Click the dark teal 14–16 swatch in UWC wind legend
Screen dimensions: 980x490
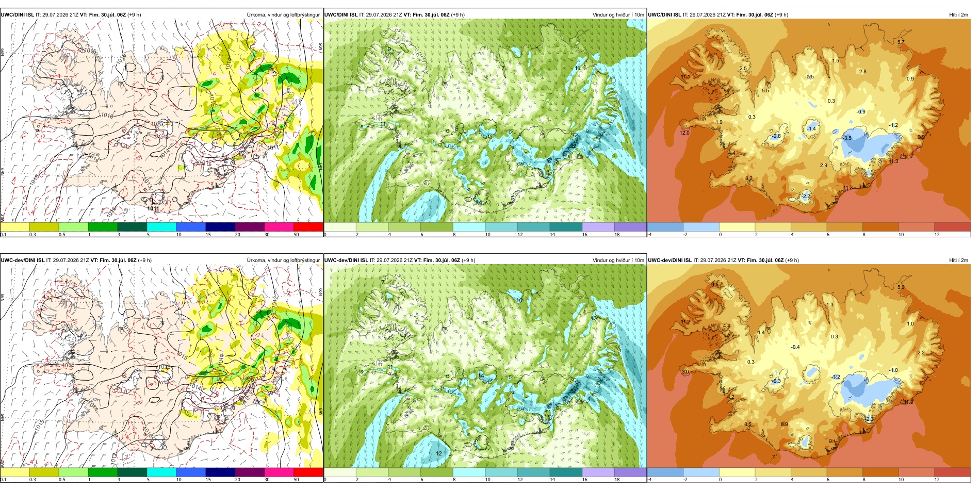(x=566, y=227)
